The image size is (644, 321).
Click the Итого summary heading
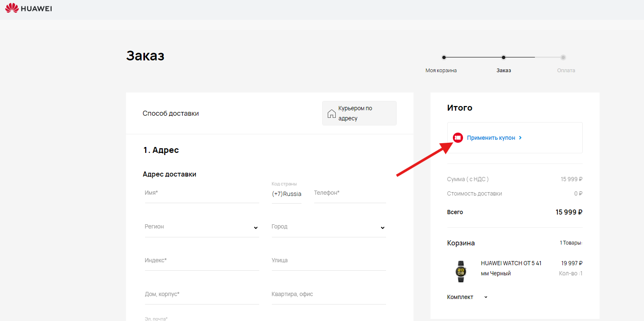pyautogui.click(x=460, y=108)
